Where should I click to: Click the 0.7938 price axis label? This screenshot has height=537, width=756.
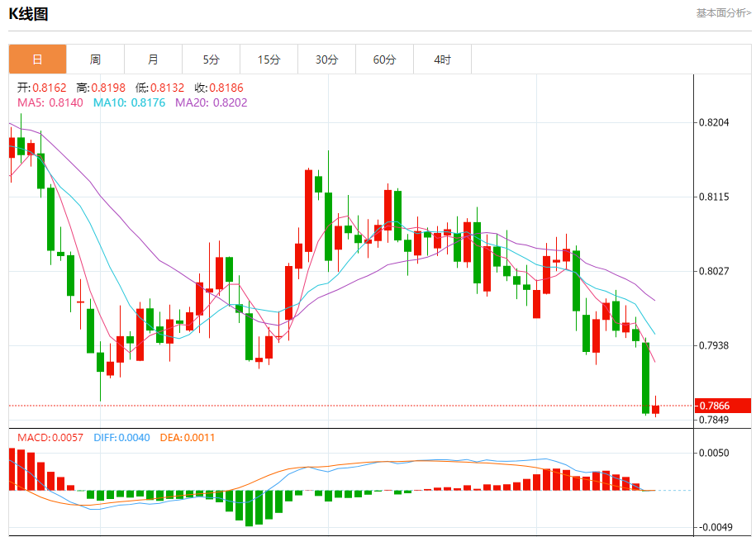tap(714, 345)
